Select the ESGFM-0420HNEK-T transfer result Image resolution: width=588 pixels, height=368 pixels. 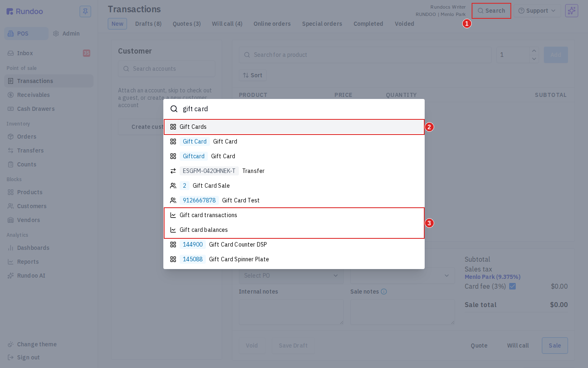pos(294,171)
